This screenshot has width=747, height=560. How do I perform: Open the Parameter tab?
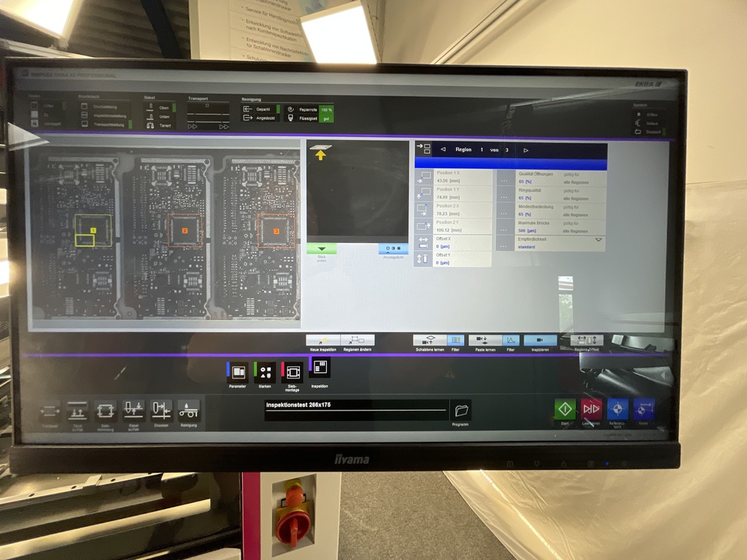237,372
